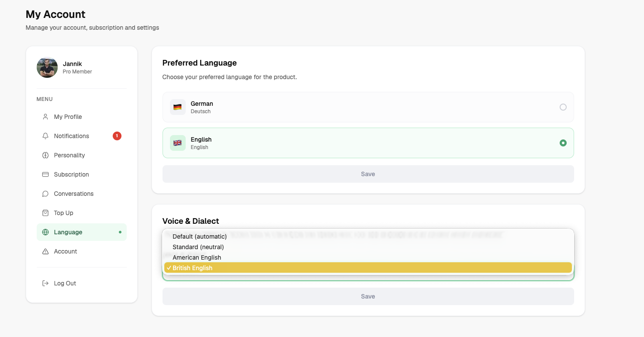Choose Default (automatic) from dialect dropdown
This screenshot has height=337, width=644.
200,236
